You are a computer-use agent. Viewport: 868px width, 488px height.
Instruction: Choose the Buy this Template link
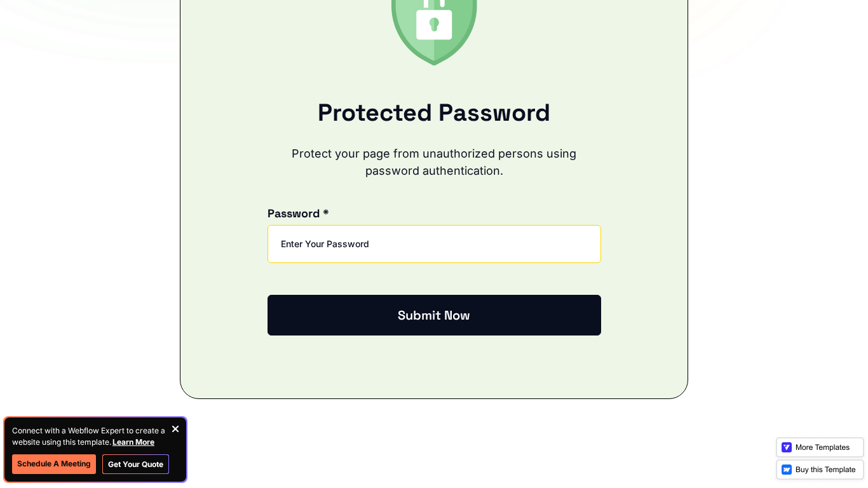(820, 470)
